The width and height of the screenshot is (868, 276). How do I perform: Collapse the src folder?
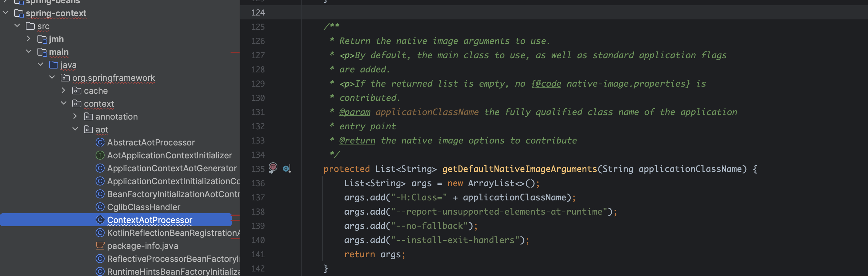[x=17, y=26]
